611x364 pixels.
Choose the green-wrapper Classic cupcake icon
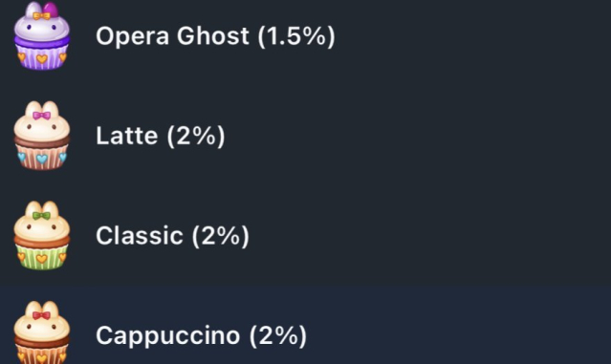click(x=42, y=236)
